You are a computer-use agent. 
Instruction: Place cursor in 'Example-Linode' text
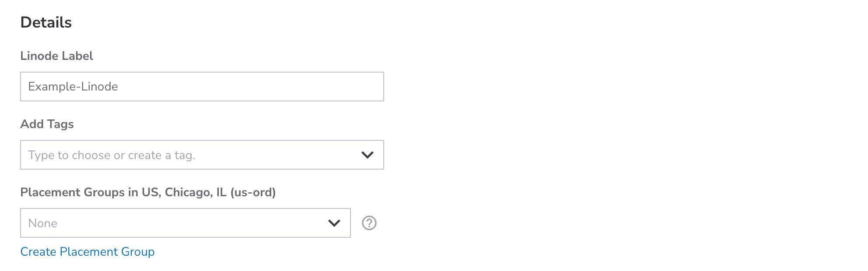pyautogui.click(x=73, y=87)
